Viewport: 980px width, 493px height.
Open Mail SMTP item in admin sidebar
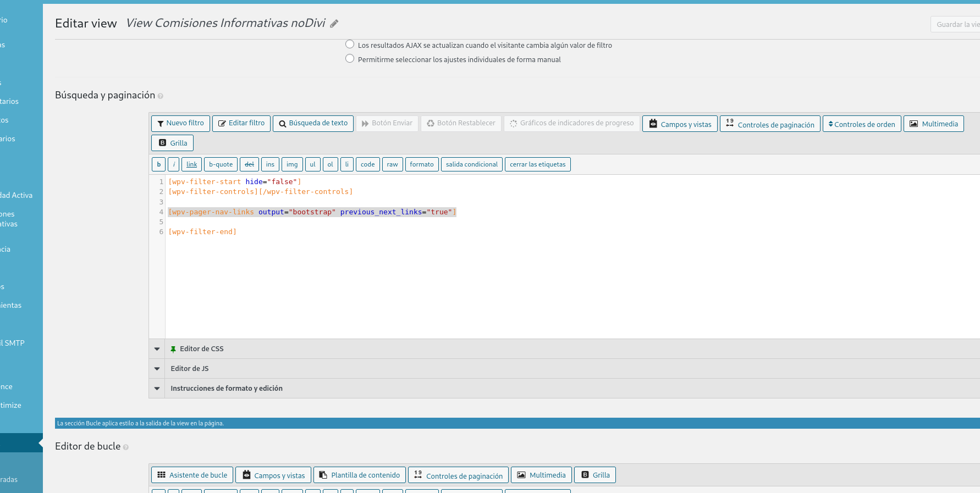pos(13,343)
